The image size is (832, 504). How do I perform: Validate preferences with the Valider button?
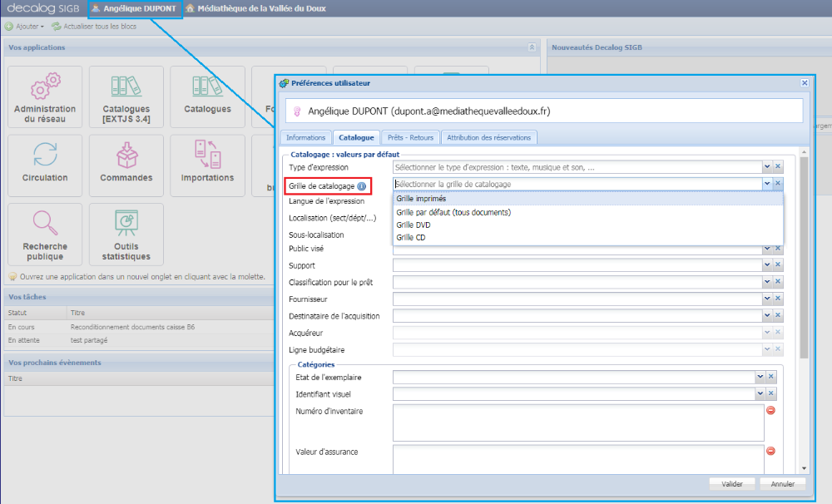730,482
